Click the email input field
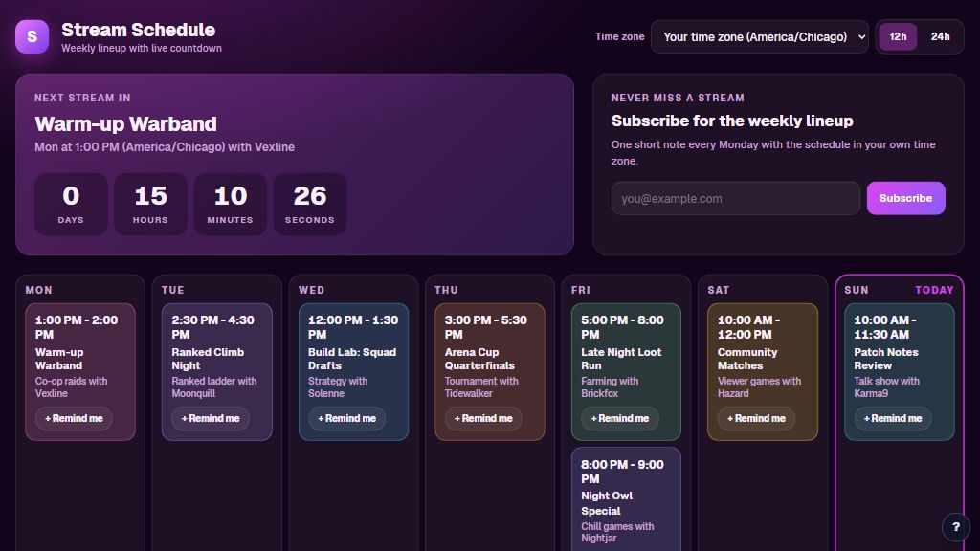The height and width of the screenshot is (551, 980). click(736, 199)
